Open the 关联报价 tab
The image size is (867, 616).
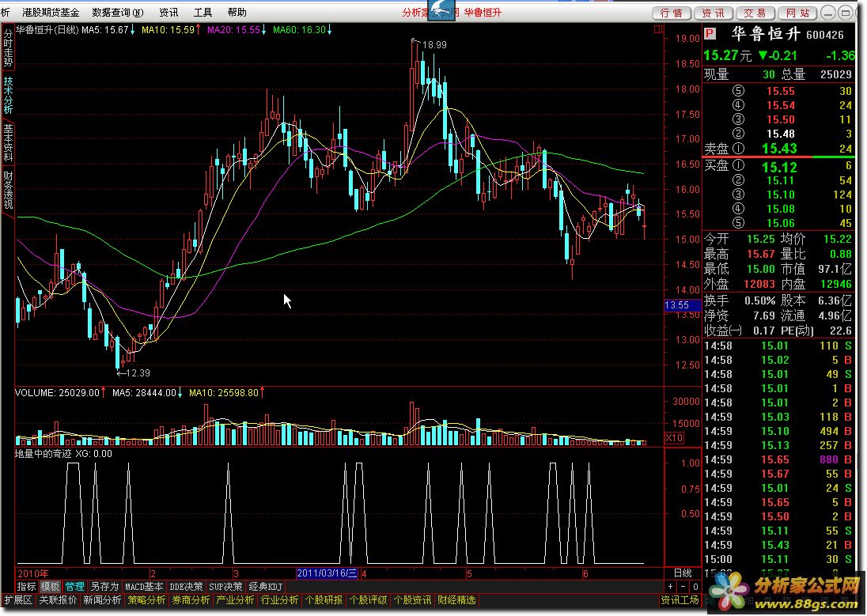[58, 600]
